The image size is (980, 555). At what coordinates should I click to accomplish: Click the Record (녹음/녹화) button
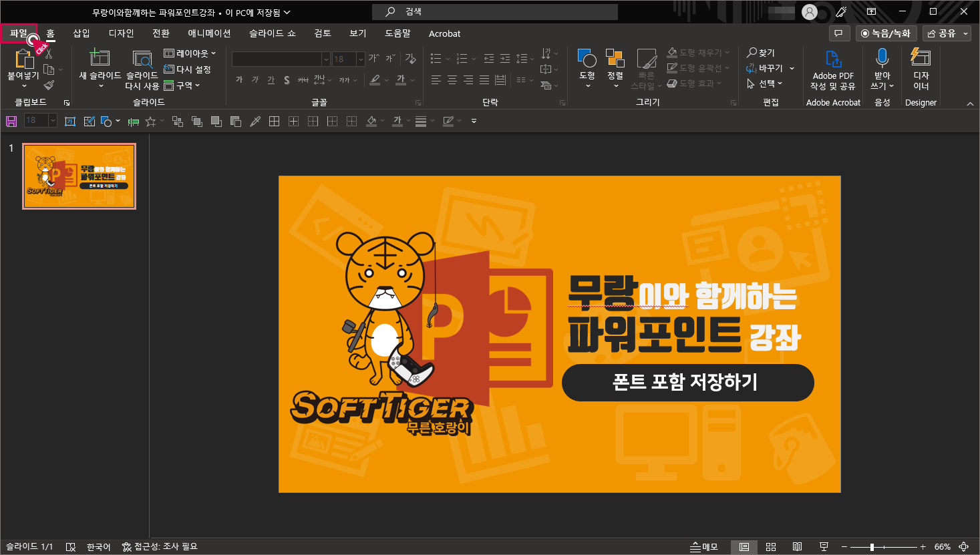point(886,33)
